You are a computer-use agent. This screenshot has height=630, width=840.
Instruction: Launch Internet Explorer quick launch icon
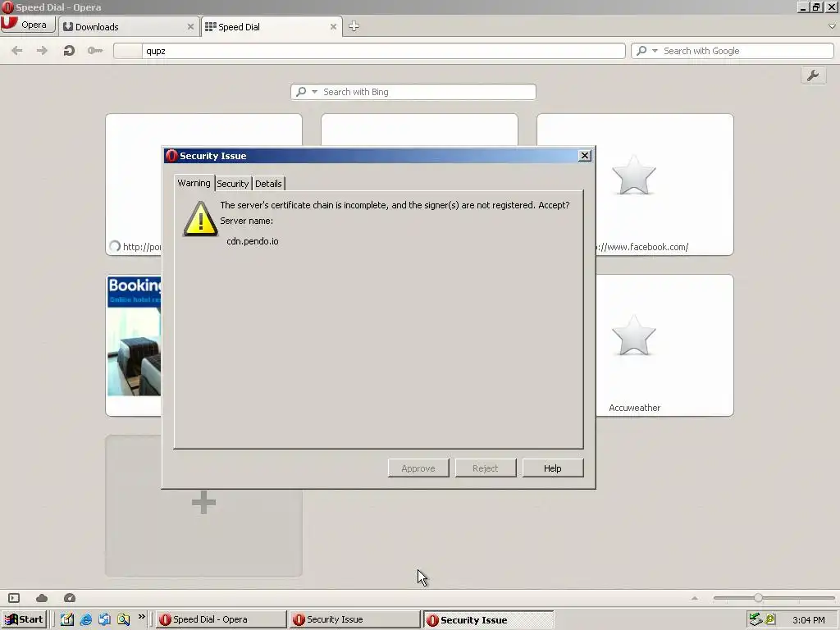point(85,620)
